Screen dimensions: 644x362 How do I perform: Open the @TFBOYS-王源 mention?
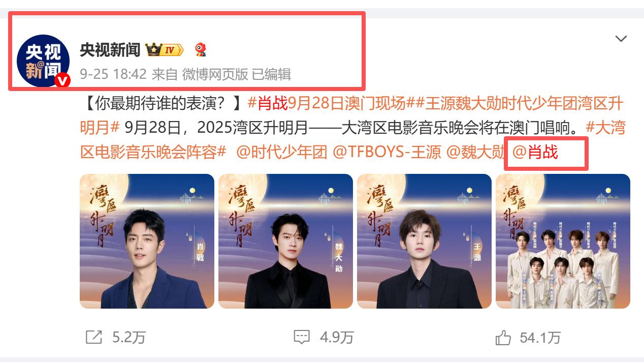387,152
